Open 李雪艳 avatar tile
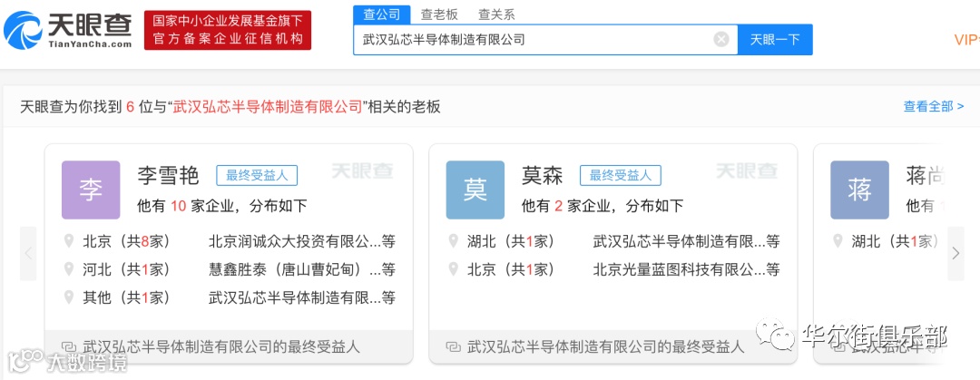980x380 pixels. (91, 190)
